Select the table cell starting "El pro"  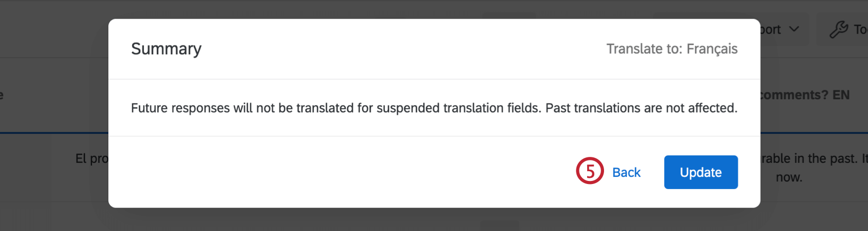(92, 158)
